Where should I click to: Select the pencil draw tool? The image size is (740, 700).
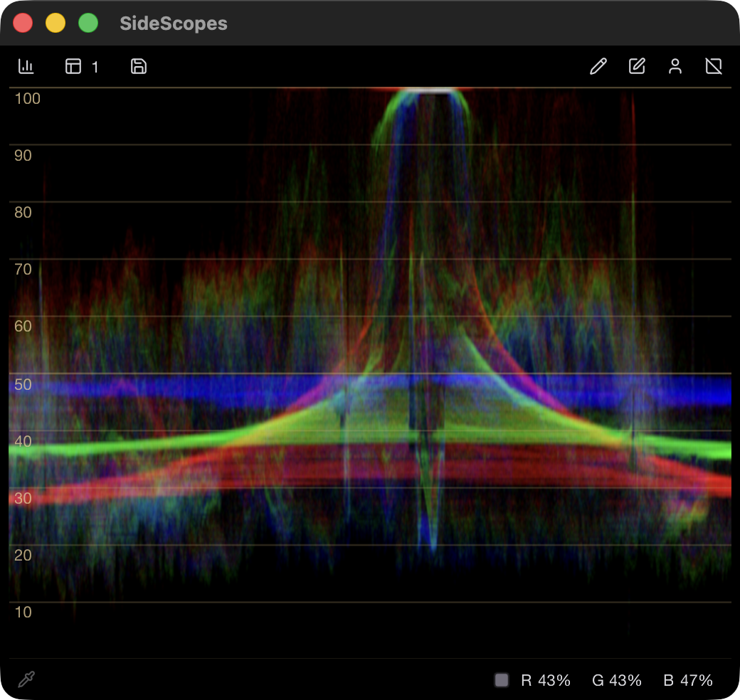click(x=598, y=66)
